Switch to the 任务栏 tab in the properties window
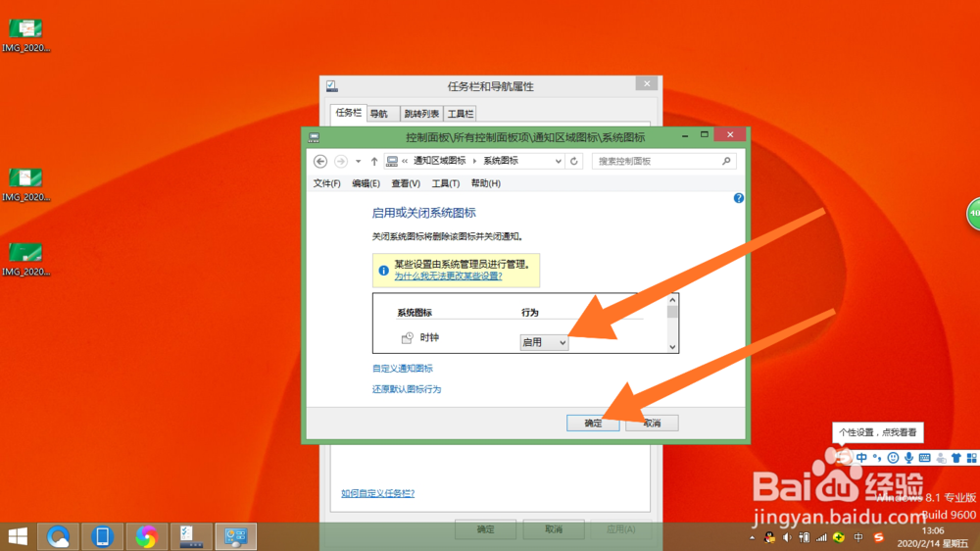980x551 pixels. pos(348,113)
